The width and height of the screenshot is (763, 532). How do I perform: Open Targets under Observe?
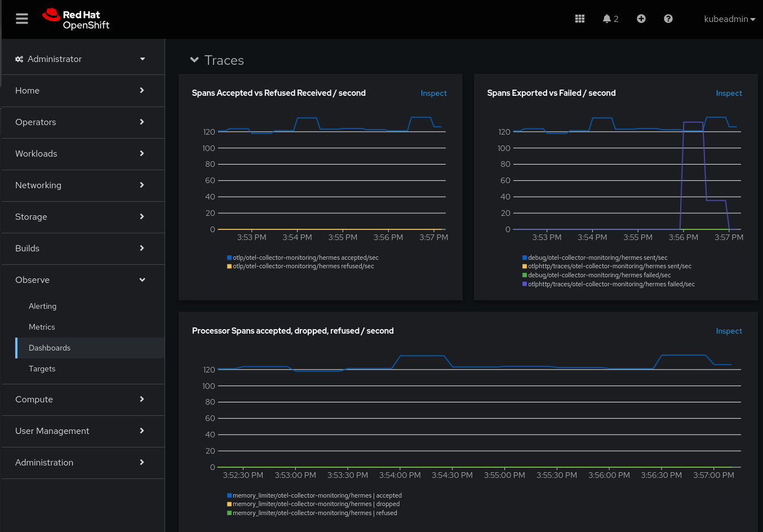(42, 369)
